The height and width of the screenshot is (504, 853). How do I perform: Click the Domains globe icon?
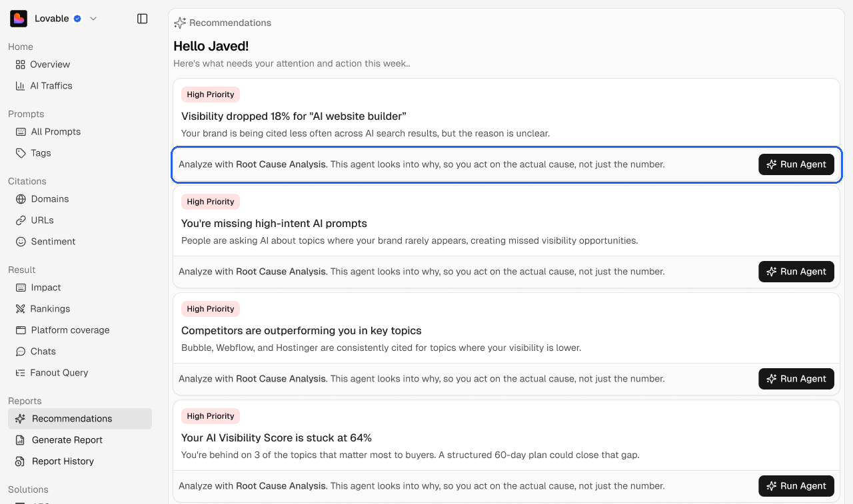(21, 199)
